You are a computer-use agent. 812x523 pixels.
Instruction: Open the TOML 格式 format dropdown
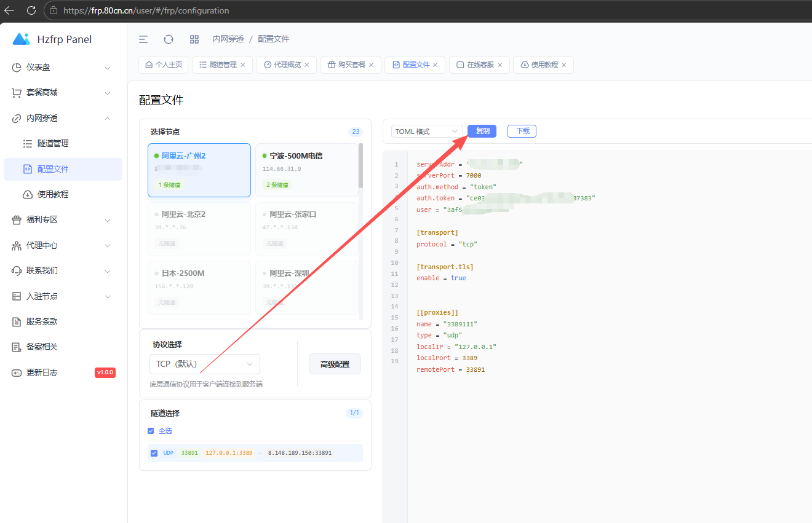[x=427, y=132]
